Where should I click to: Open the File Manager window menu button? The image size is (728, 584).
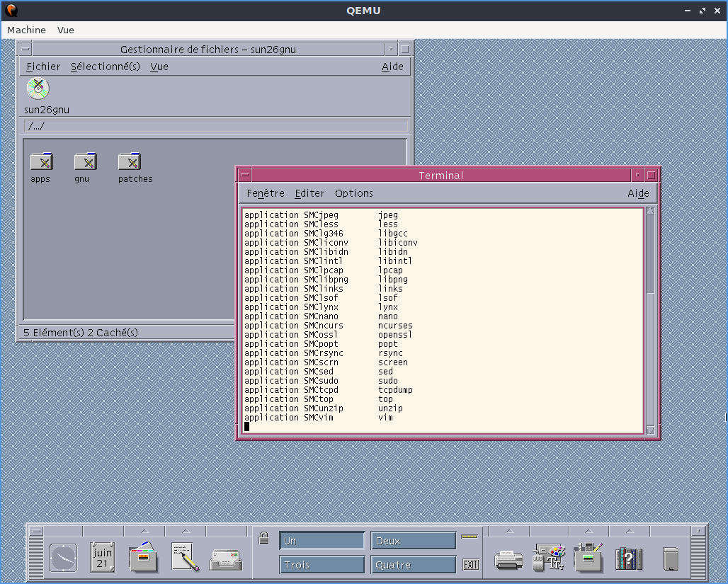[25, 50]
